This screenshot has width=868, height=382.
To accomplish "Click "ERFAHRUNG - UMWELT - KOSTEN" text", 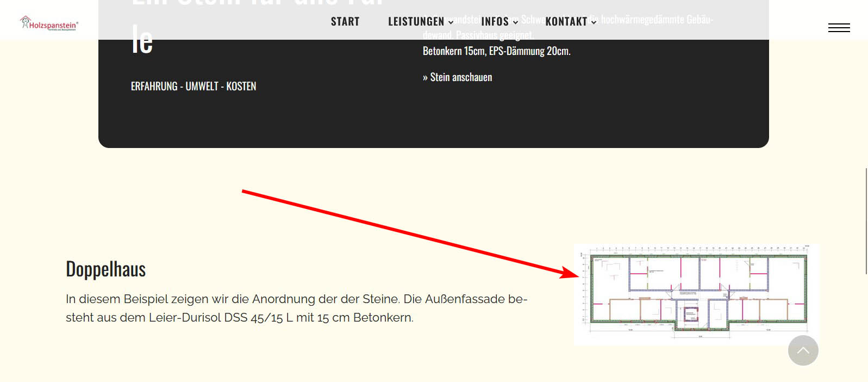I will point(193,86).
